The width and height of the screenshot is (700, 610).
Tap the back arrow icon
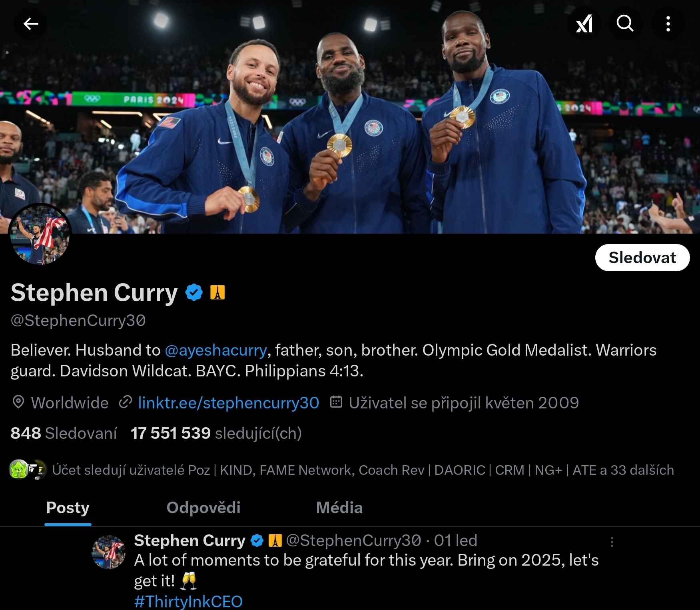coord(30,24)
